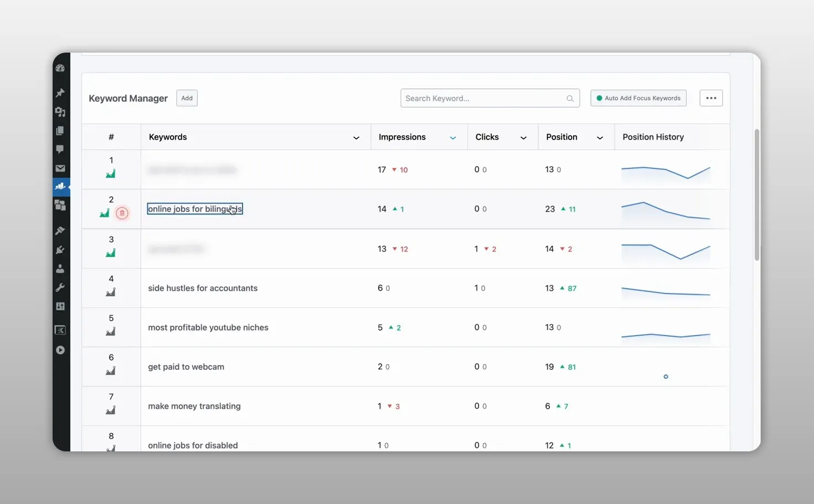Screen dimensions: 814x504
Task: Open the boxed icon above collapse menu
Action: click(x=60, y=331)
